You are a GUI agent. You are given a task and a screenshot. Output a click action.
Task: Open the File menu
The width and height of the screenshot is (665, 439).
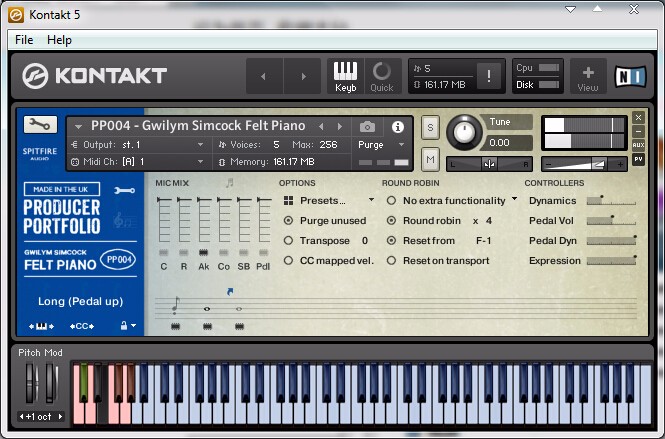24,40
